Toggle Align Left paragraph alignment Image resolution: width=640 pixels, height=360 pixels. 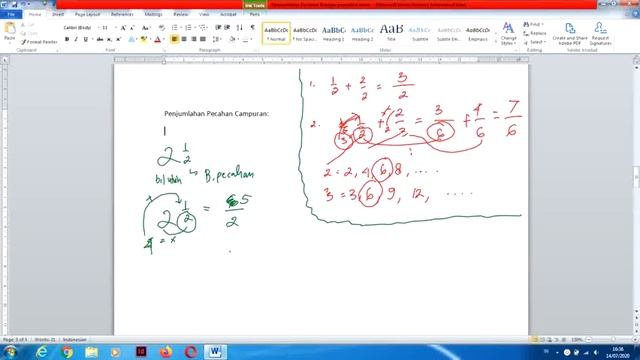[x=175, y=39]
